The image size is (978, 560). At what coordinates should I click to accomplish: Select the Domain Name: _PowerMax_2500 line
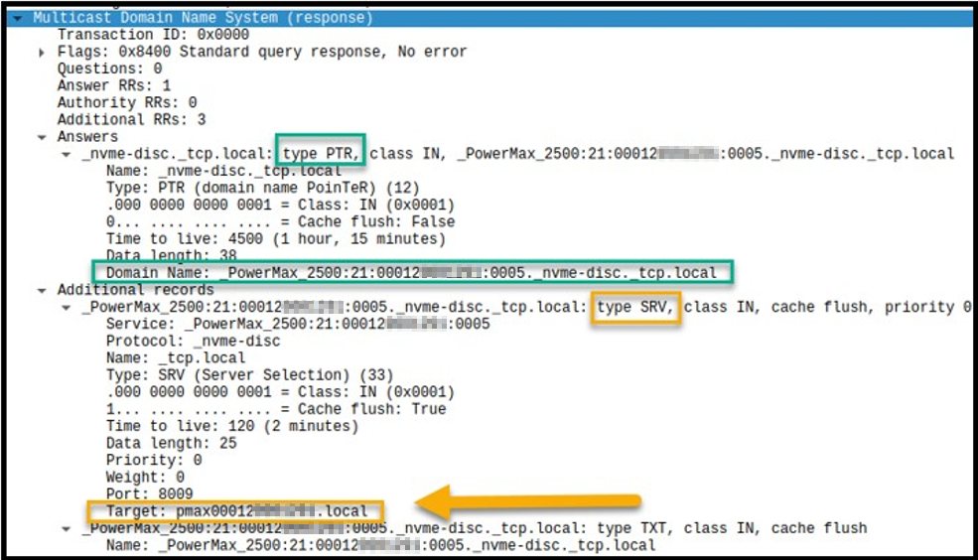coord(412,272)
